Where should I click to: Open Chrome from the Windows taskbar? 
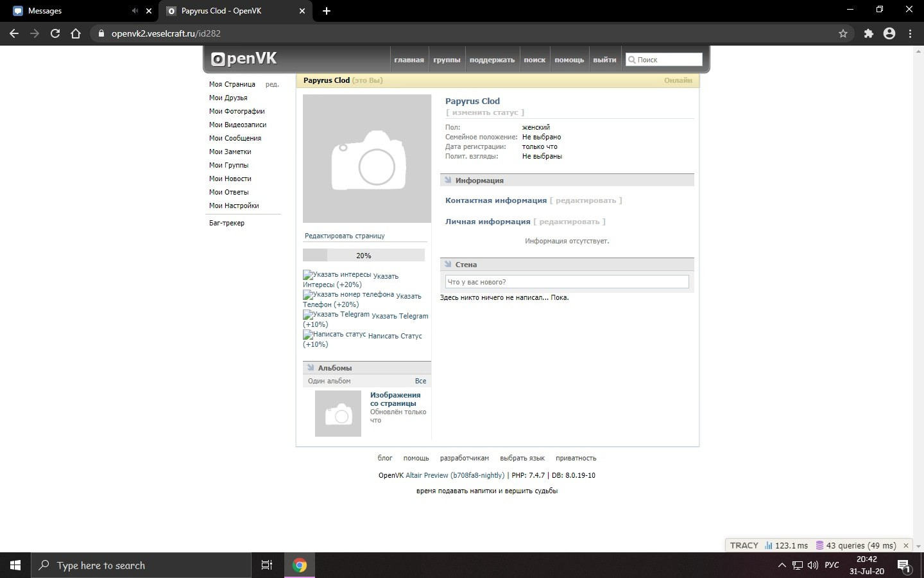click(x=300, y=565)
